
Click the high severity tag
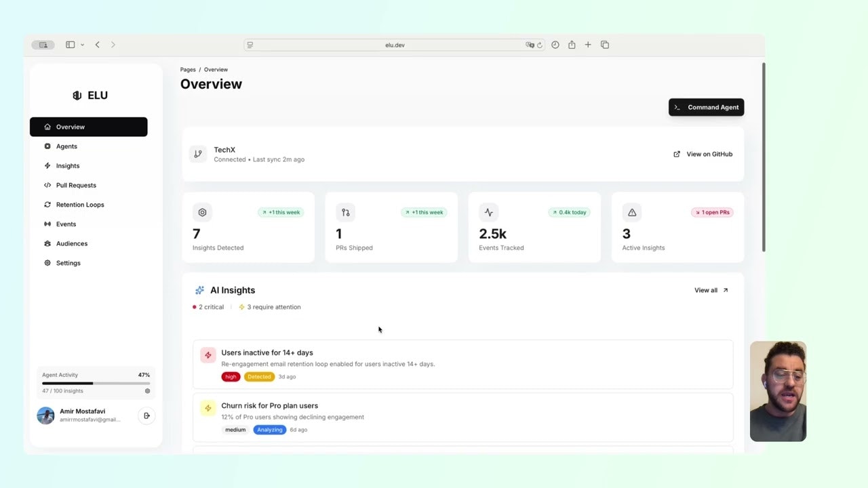click(231, 377)
